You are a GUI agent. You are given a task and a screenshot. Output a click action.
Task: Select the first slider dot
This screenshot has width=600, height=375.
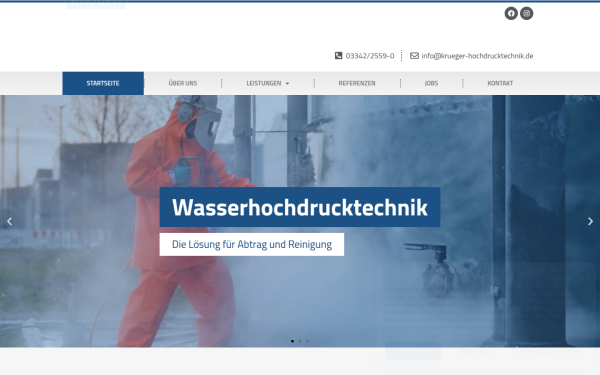pos(292,341)
